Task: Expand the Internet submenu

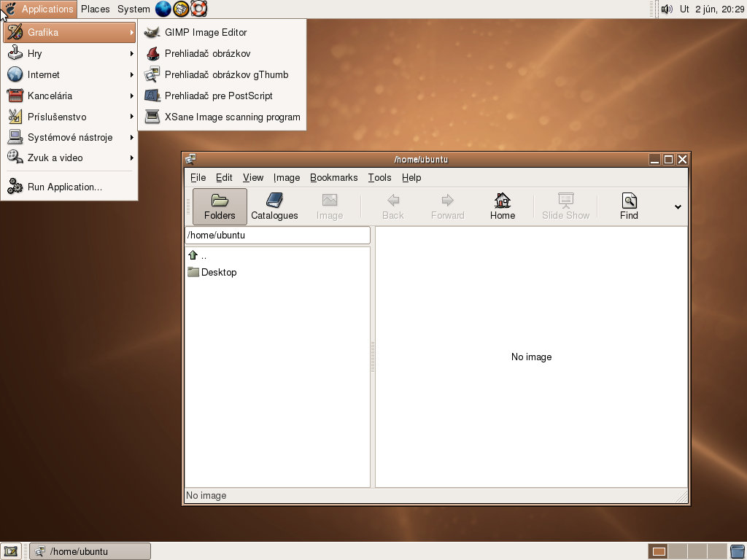Action: tap(69, 75)
